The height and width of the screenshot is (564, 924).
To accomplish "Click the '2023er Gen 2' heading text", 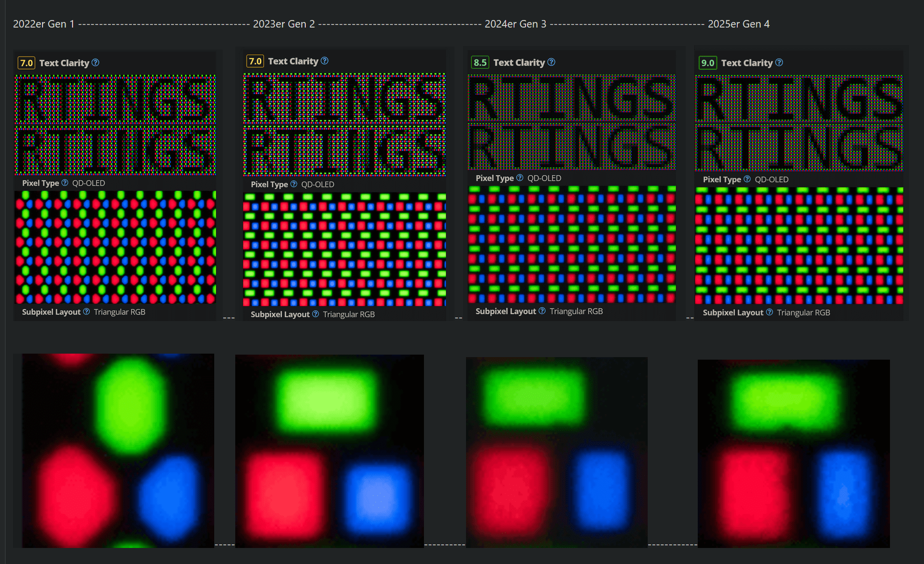I will [284, 24].
